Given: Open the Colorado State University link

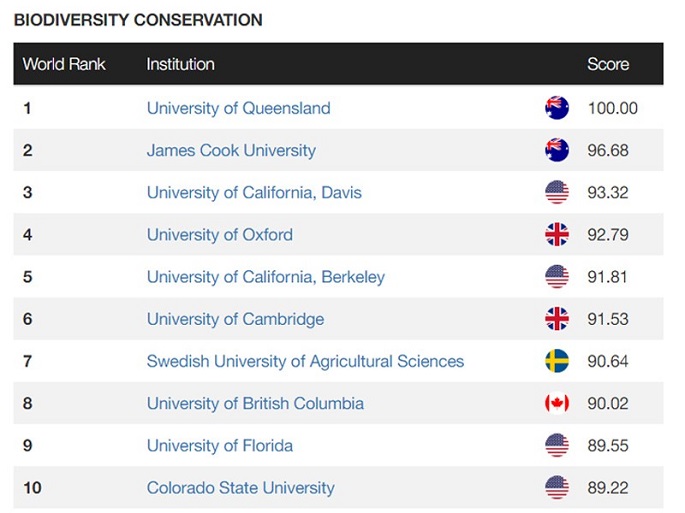Looking at the screenshot, I should click(240, 488).
